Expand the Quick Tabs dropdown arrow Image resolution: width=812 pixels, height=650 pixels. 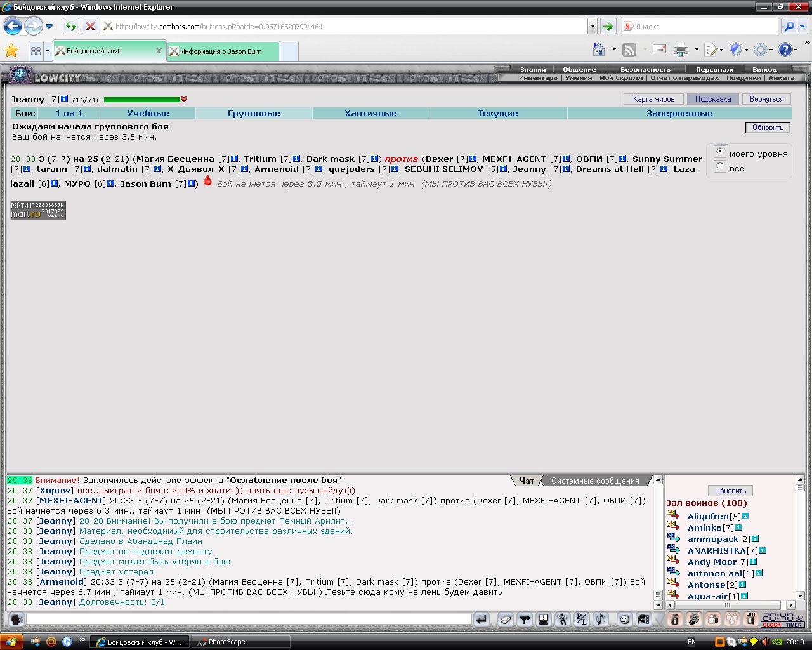(48, 51)
